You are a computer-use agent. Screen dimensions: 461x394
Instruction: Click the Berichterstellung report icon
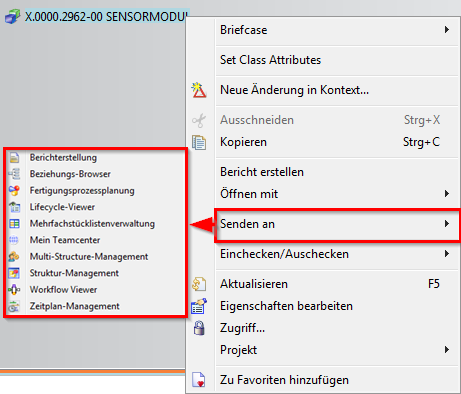click(x=14, y=157)
